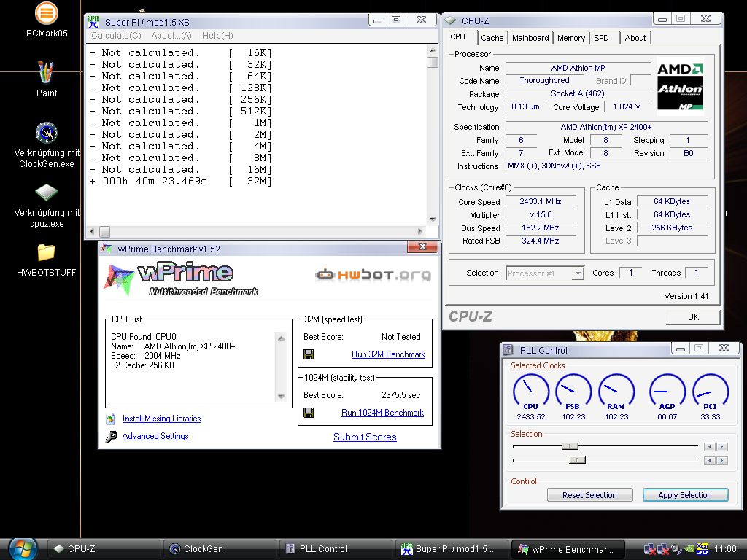The height and width of the screenshot is (560, 747).
Task: Open the Paint desktop shortcut
Action: pos(46,72)
